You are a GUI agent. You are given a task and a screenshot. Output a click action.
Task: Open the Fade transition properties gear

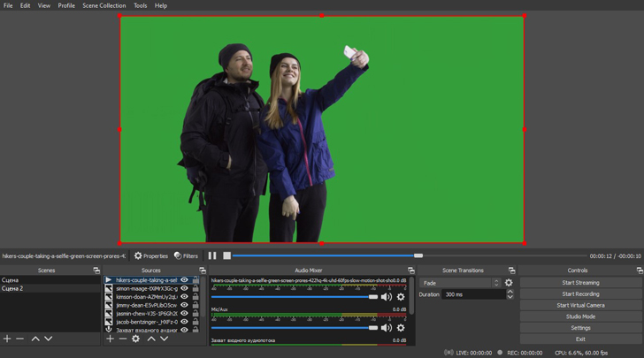(x=509, y=283)
